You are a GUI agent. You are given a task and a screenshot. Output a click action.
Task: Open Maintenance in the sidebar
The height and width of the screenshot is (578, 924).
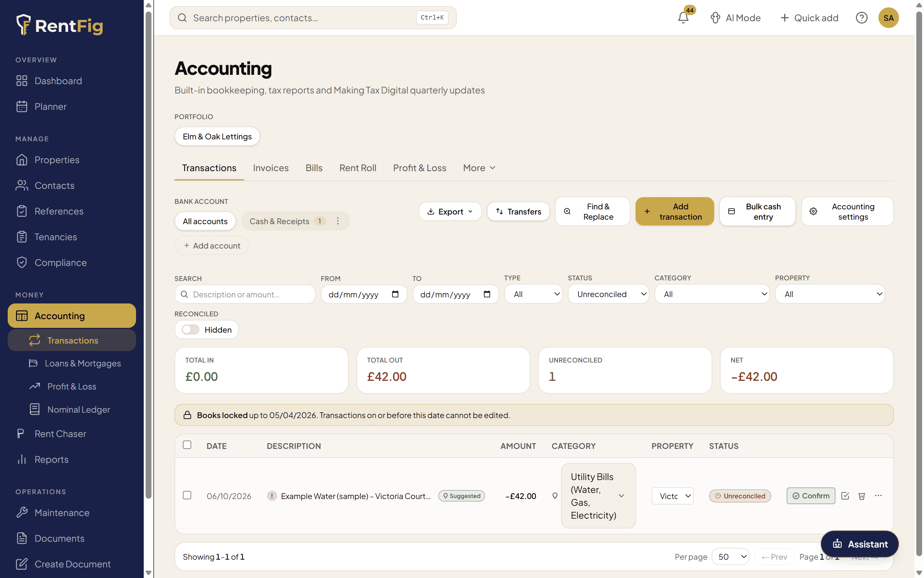pos(72,512)
